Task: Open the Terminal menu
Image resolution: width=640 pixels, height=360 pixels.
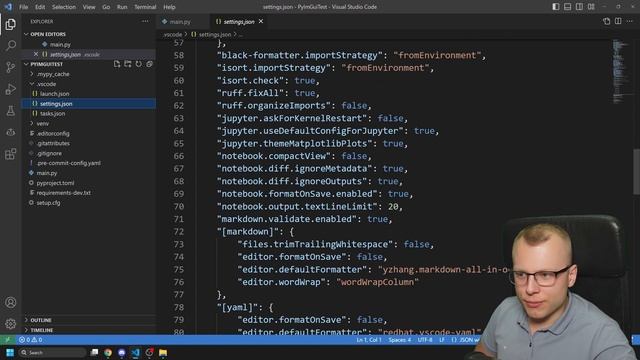Action: (x=145, y=7)
